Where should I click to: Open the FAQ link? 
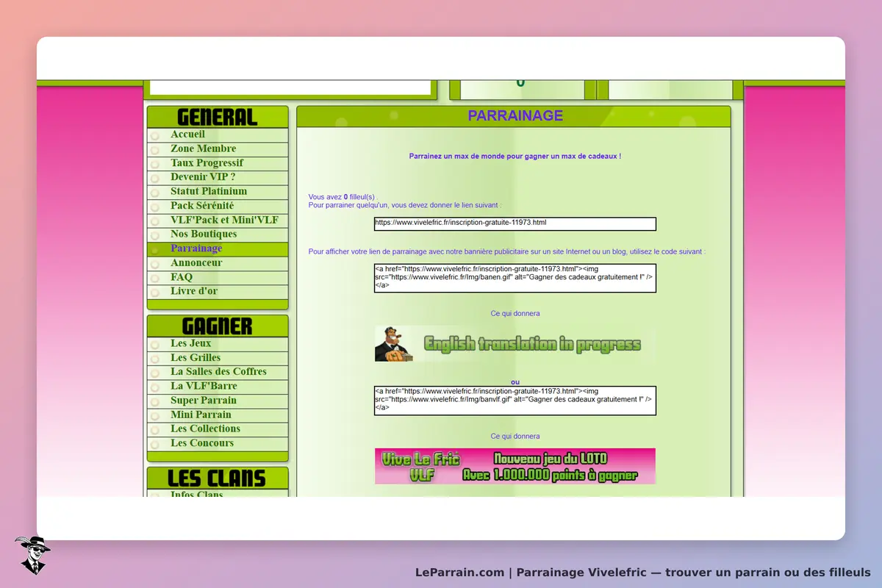click(x=182, y=277)
